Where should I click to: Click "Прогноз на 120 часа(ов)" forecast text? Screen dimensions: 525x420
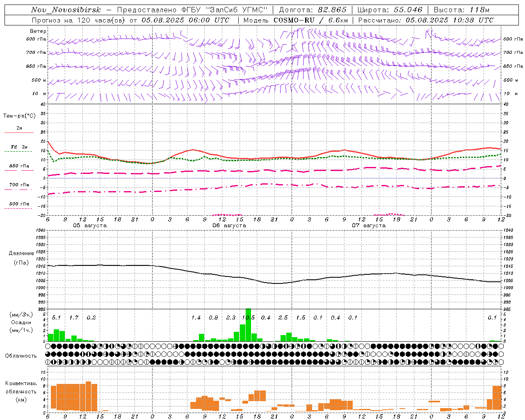coord(79,20)
